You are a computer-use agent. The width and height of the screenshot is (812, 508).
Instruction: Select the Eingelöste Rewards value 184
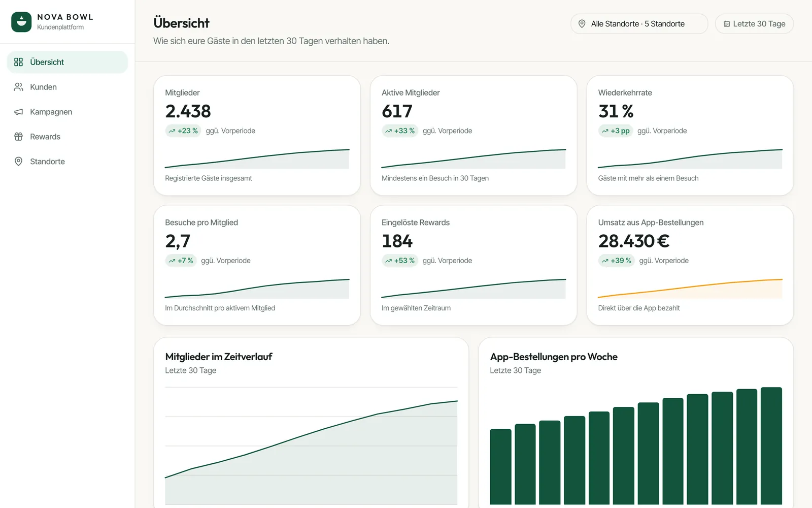click(x=397, y=241)
